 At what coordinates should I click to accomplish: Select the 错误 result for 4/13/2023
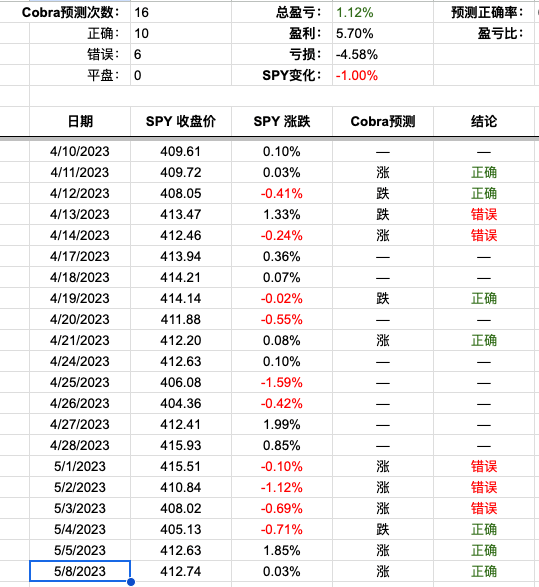484,214
